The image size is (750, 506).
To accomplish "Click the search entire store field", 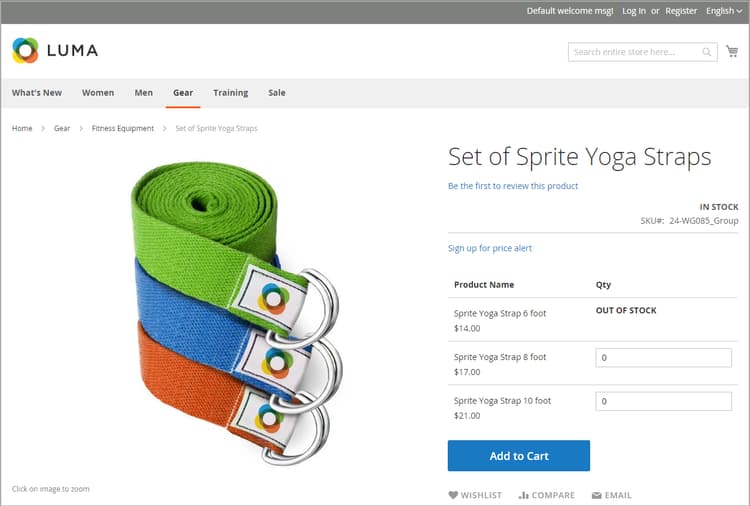I will [x=633, y=52].
